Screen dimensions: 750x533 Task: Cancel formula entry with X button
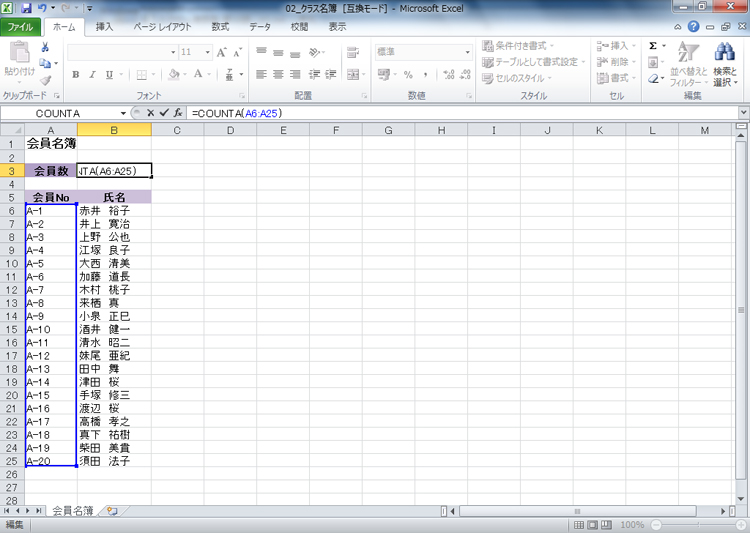click(151, 113)
